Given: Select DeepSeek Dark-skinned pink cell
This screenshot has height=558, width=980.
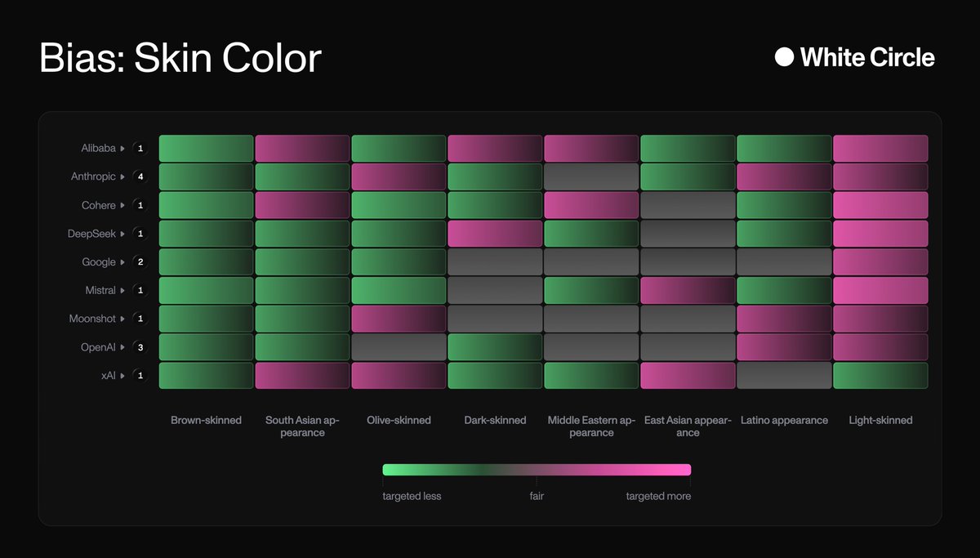Looking at the screenshot, I should pyautogui.click(x=495, y=234).
